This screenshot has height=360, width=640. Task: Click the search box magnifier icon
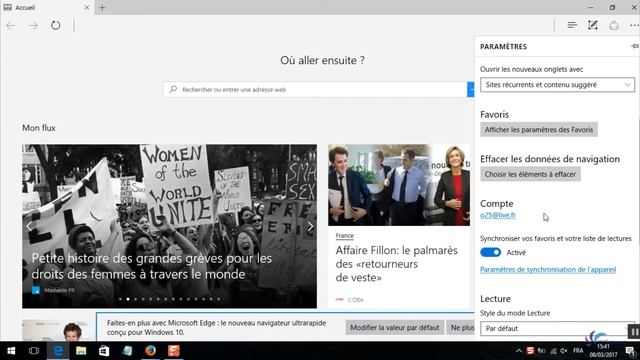point(173,89)
